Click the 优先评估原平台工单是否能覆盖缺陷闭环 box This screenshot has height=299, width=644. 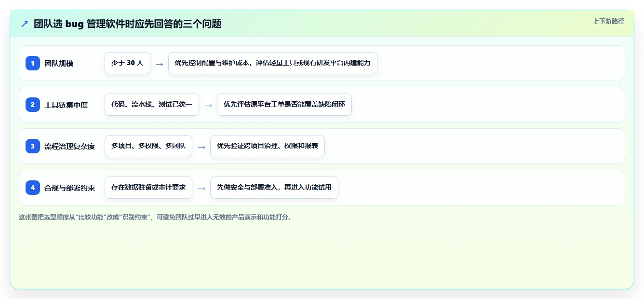click(x=284, y=105)
